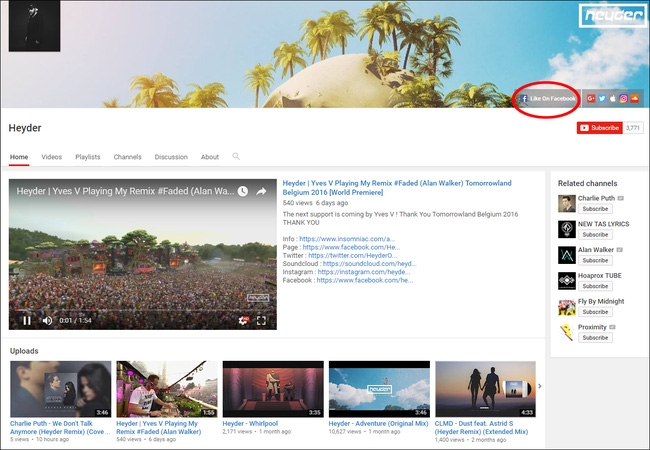Viewport: 650px width, 450px height.
Task: Open the About tab
Action: 210,157
